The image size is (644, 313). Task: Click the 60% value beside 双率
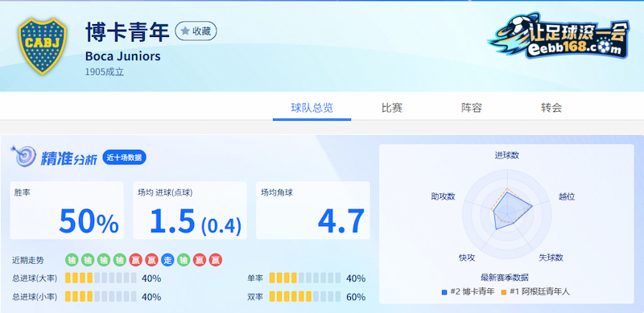[356, 297]
